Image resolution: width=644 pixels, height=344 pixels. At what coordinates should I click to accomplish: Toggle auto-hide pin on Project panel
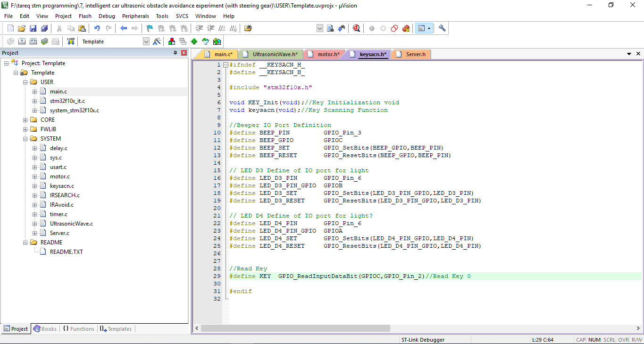pyautogui.click(x=176, y=53)
